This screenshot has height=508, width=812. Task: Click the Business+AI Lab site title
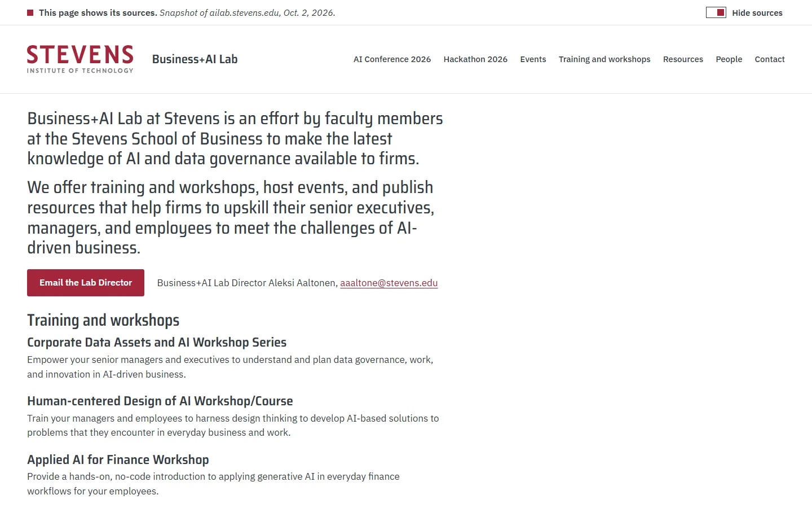click(195, 59)
